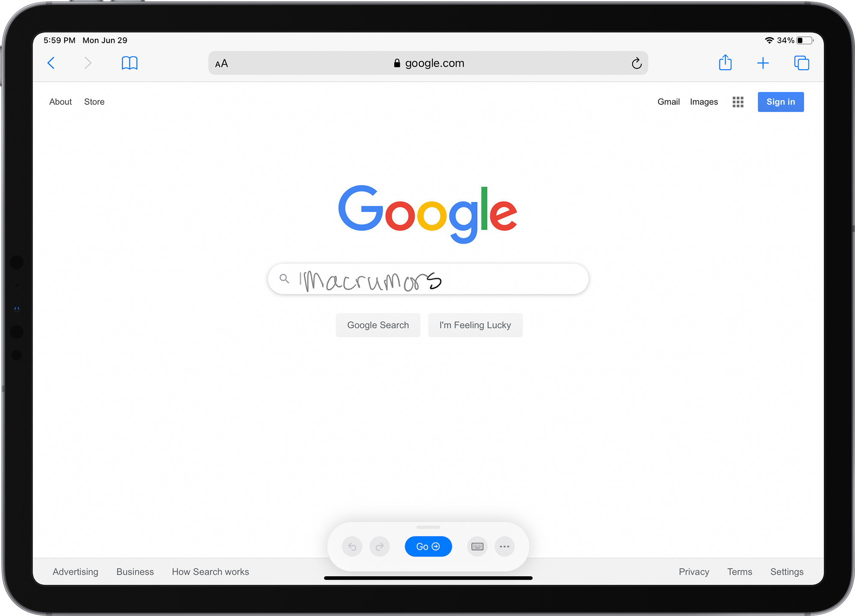The height and width of the screenshot is (616, 855).
Task: Show the on-screen keyboard
Action: pyautogui.click(x=477, y=545)
